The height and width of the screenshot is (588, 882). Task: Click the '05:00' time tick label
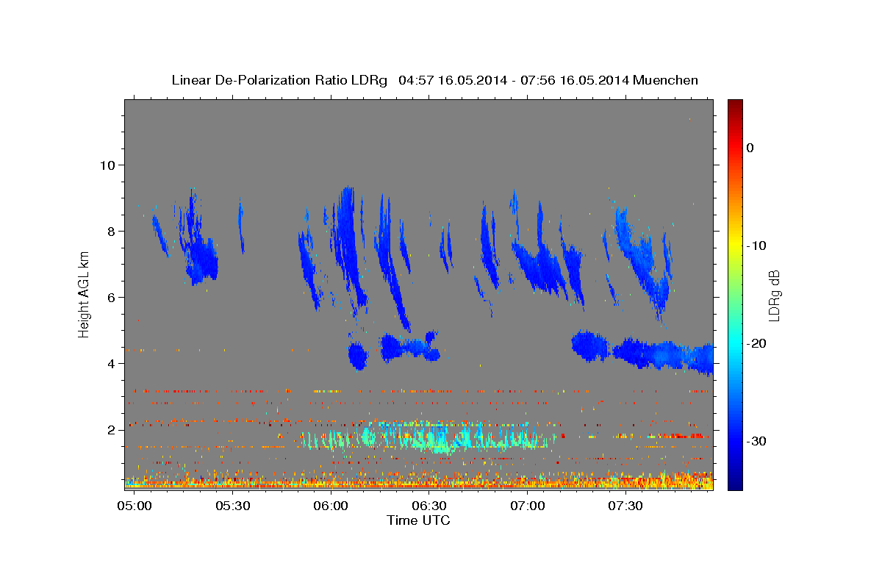click(x=135, y=506)
